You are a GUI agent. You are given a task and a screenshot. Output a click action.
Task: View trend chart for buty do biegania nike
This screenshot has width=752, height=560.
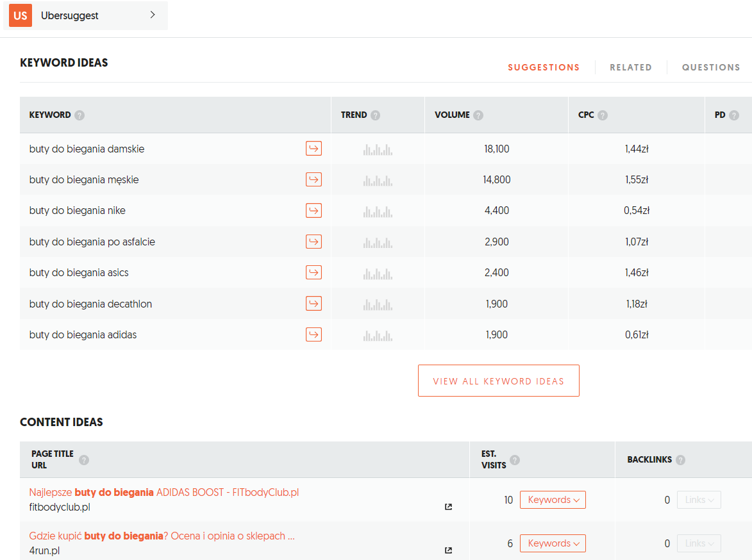[x=378, y=211]
